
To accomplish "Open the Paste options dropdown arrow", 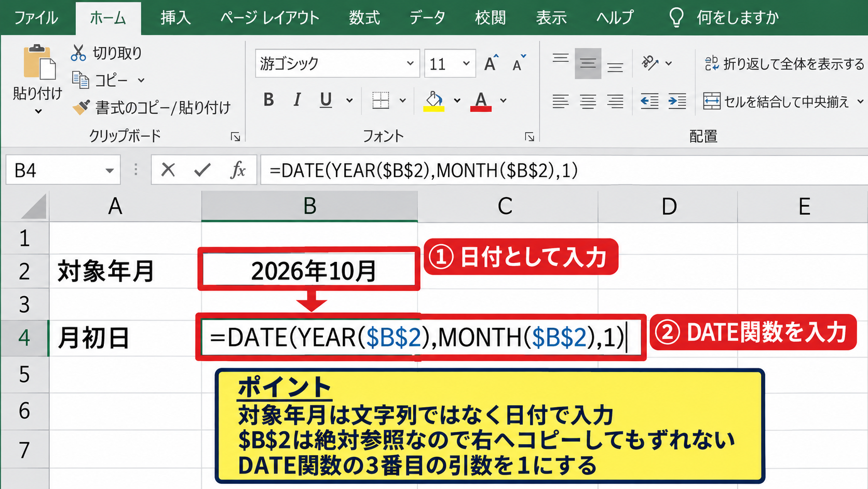I will click(38, 111).
